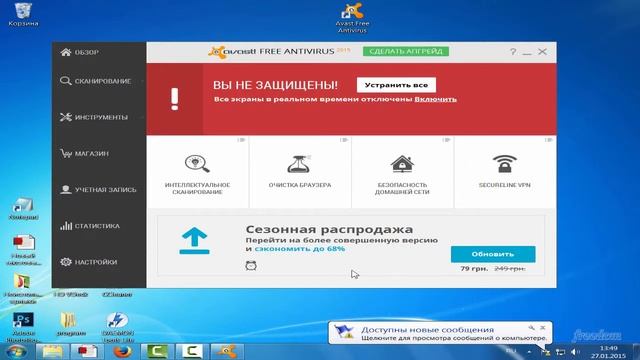This screenshot has width=640, height=360.
Task: Click the Action Center flag tray icon
Action: click(x=546, y=351)
